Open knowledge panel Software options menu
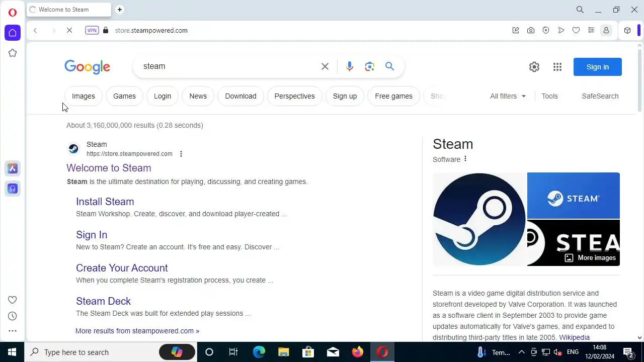Screen dimensions: 644x362 (465, 159)
